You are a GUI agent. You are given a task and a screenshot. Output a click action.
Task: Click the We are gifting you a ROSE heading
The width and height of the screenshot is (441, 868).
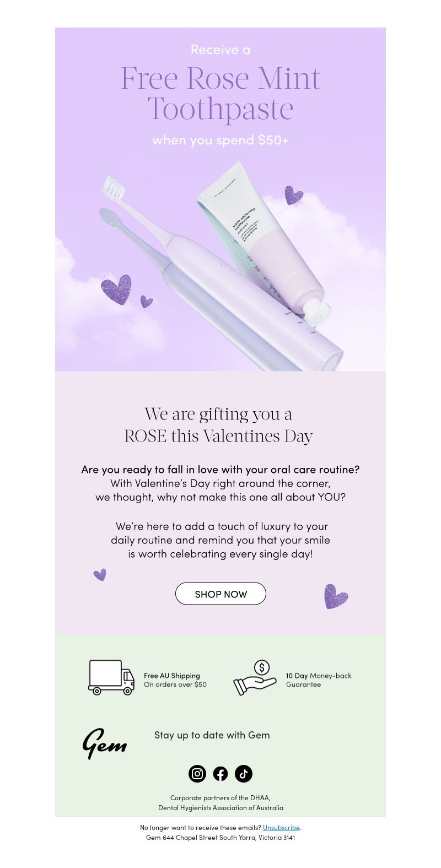(x=219, y=424)
